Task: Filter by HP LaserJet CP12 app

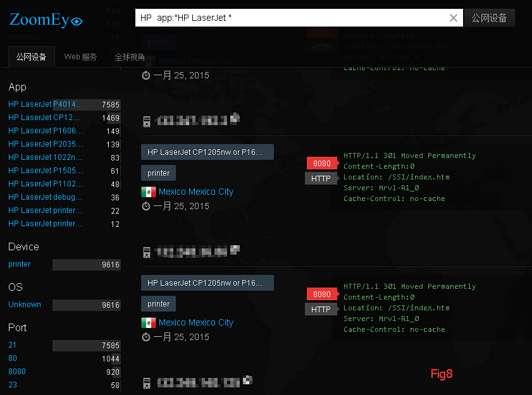Action: pos(44,118)
